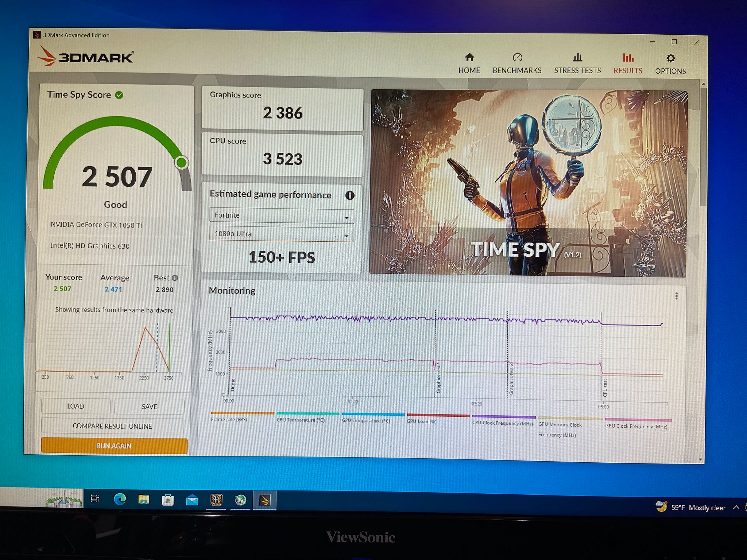The width and height of the screenshot is (747, 560).
Task: Toggle GPU Load (%) legend item
Action: point(438,419)
